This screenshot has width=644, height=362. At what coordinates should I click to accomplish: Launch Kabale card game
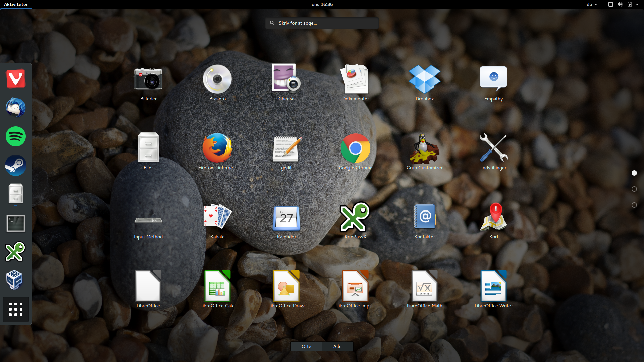click(x=217, y=221)
